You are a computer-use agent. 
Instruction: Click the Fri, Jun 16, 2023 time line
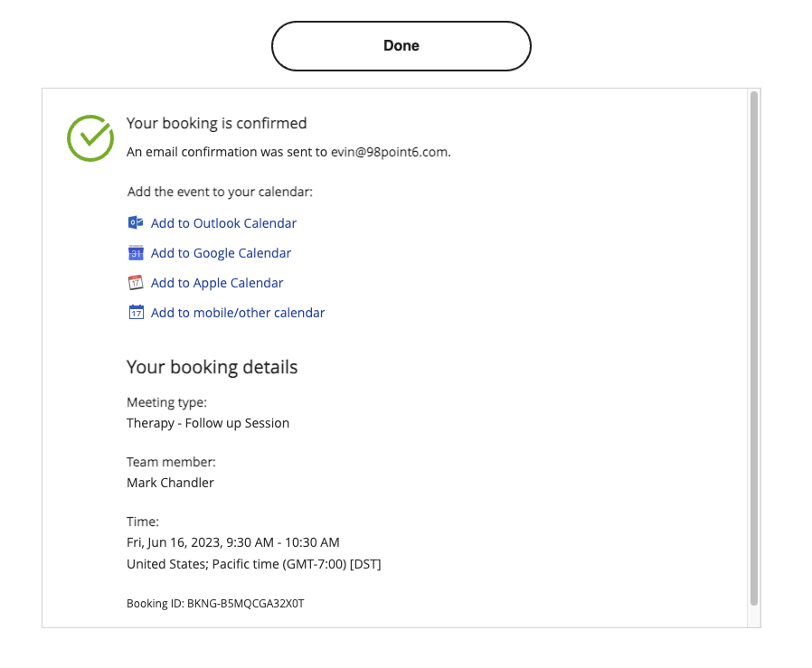click(233, 542)
